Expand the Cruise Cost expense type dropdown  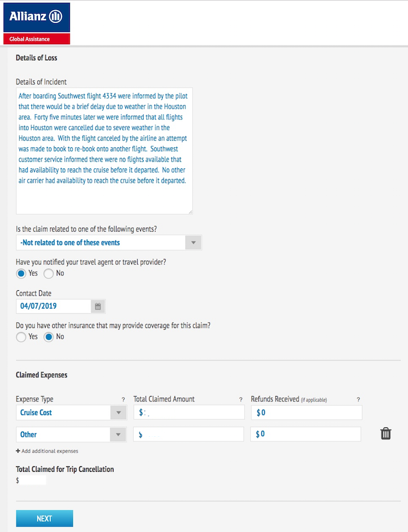72,413
